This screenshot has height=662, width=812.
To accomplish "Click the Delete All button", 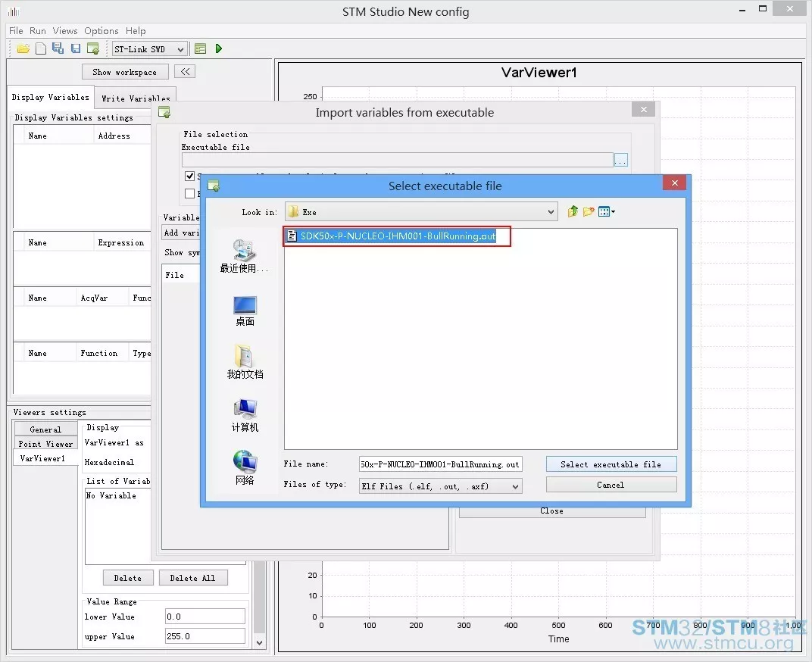I will pyautogui.click(x=192, y=578).
